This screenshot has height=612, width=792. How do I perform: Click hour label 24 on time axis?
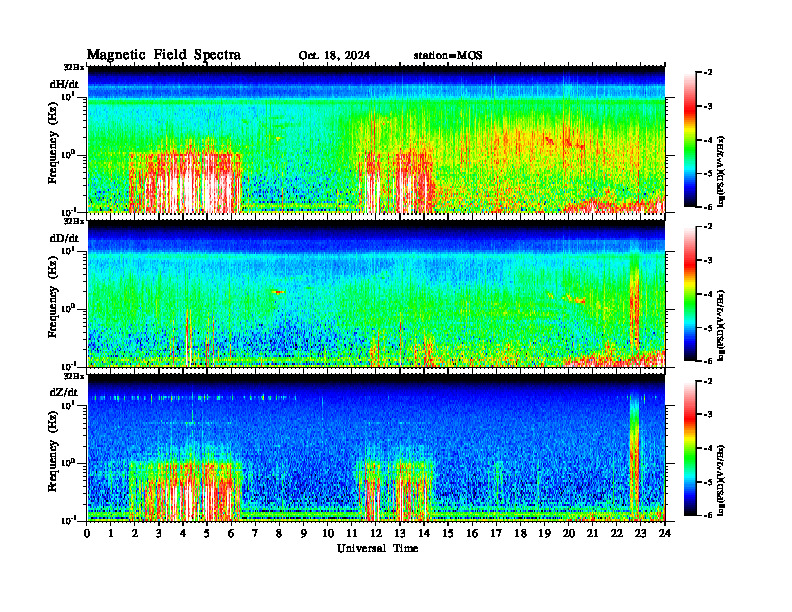[x=665, y=534]
